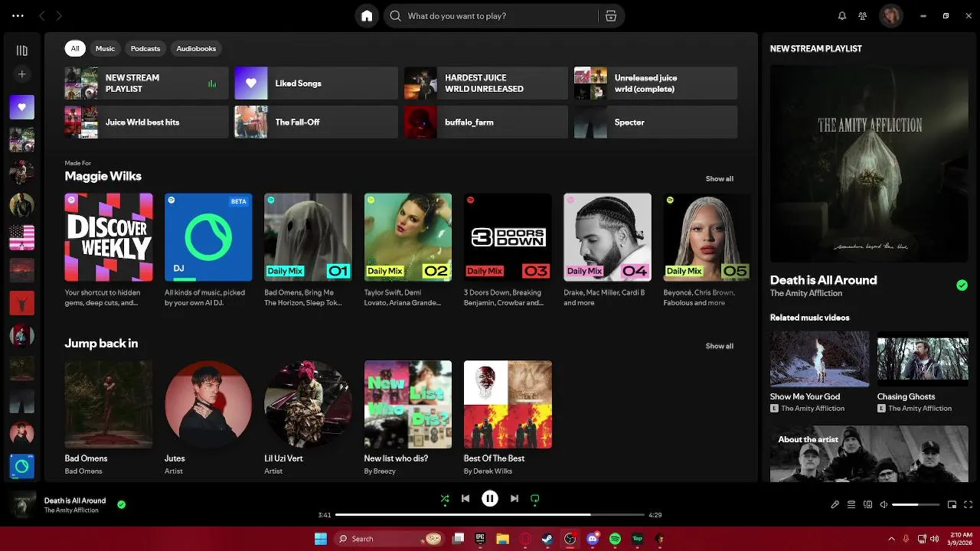
Task: Open the Browse icon in search bar
Action: (x=610, y=16)
